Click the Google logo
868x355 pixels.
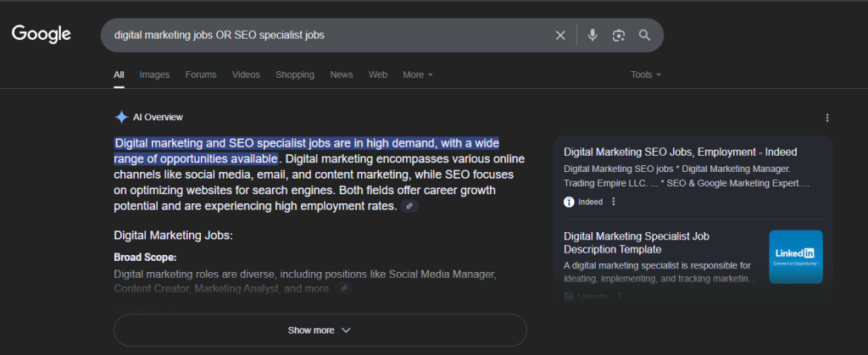(x=41, y=35)
